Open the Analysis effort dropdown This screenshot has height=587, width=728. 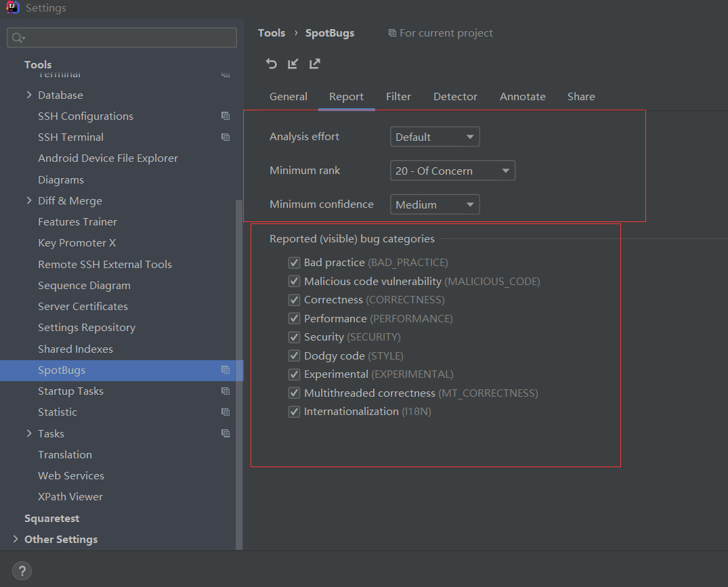pyautogui.click(x=435, y=137)
